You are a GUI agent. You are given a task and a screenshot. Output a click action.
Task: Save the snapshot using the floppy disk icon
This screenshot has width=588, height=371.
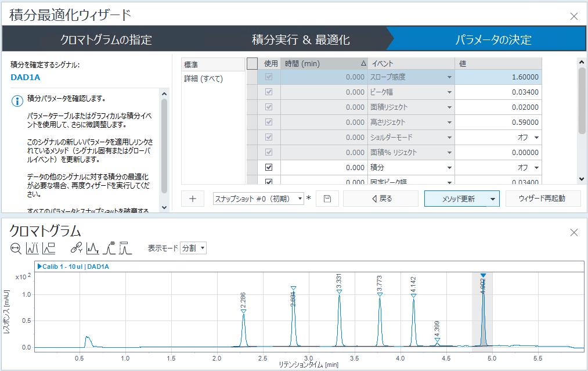(327, 199)
